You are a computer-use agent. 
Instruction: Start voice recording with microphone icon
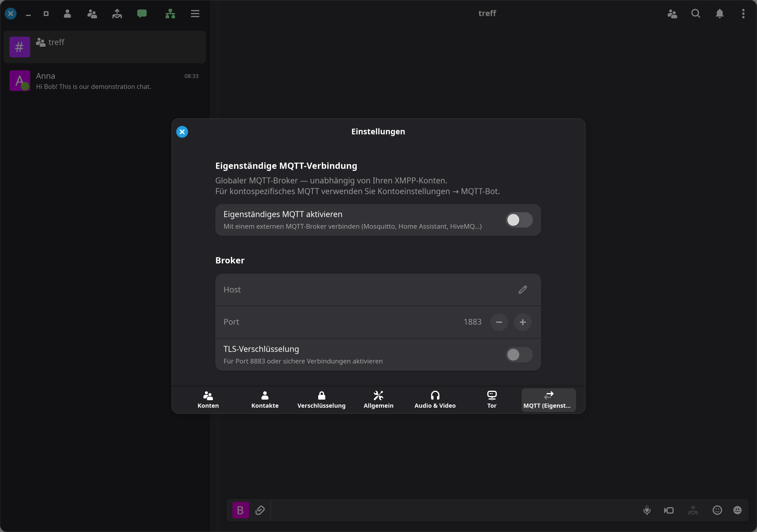coord(647,510)
